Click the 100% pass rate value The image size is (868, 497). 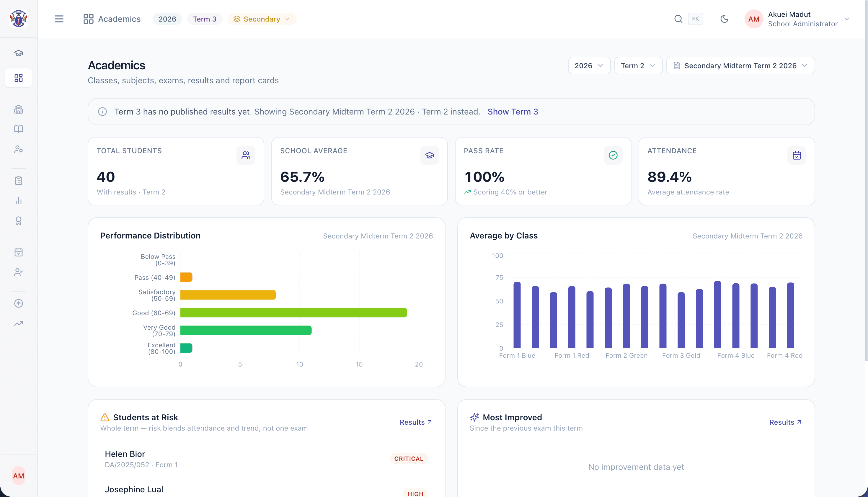click(484, 177)
